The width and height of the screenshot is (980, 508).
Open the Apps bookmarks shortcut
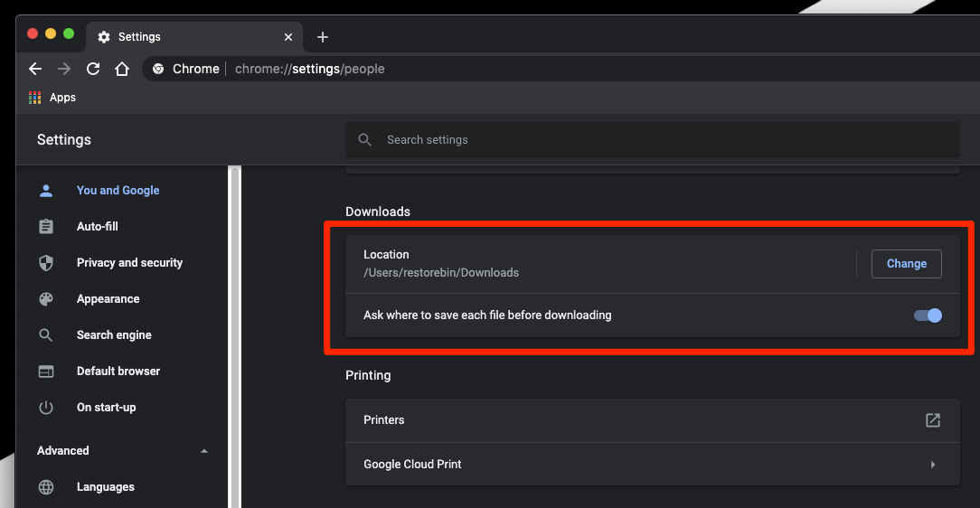click(x=52, y=98)
